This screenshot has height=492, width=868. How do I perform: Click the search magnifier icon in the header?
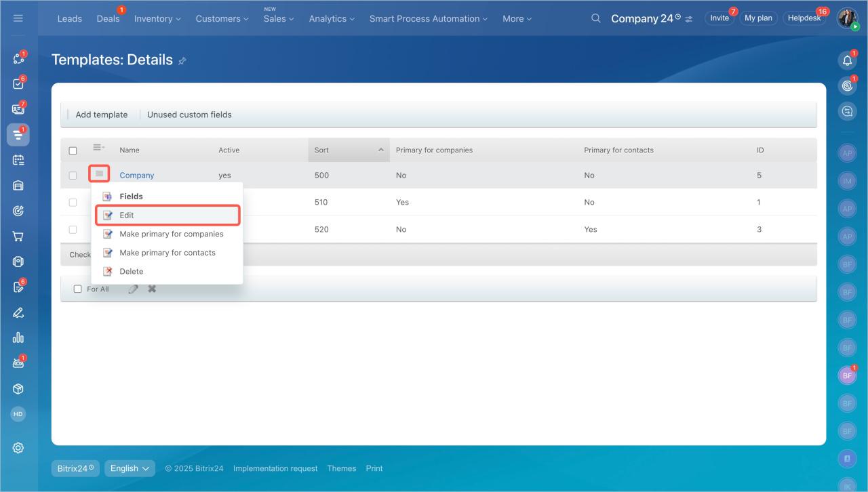pyautogui.click(x=596, y=18)
